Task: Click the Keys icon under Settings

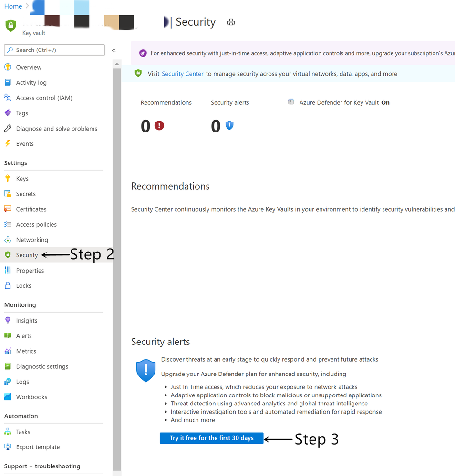Action: [x=8, y=179]
